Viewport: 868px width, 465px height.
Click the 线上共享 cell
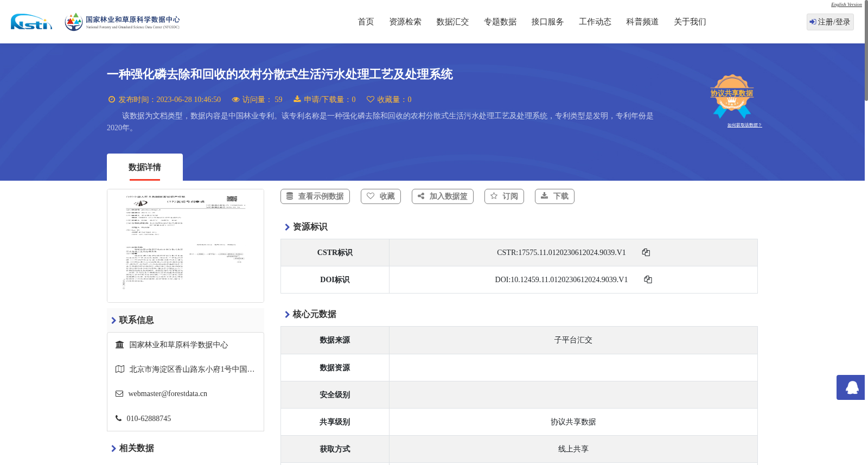[573, 449]
